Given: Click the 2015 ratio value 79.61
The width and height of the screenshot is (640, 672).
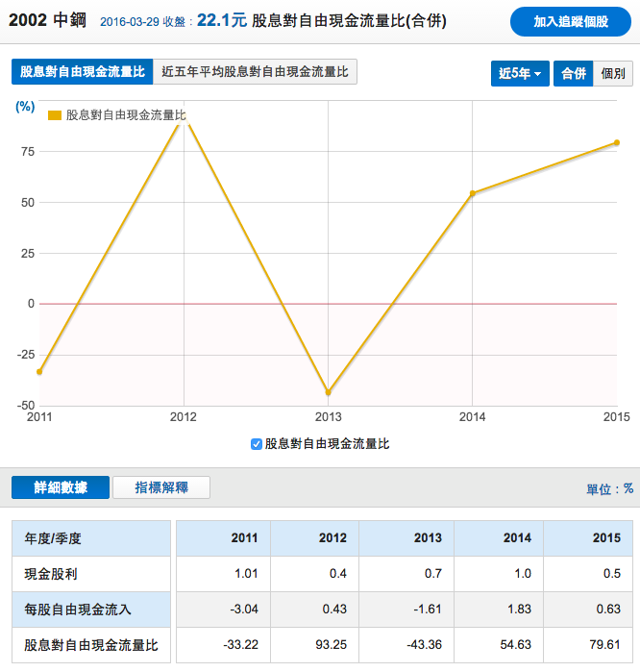Looking at the screenshot, I should 605,645.
